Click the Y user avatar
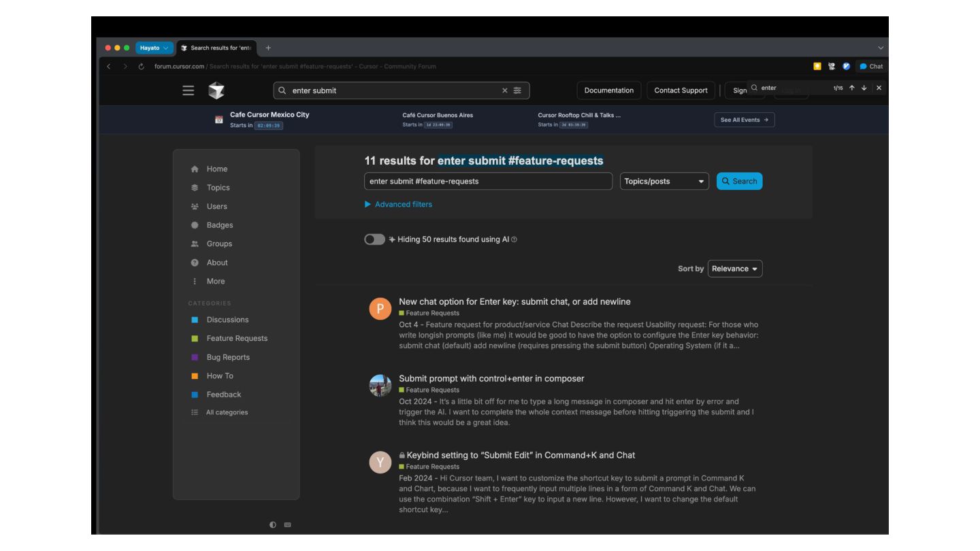 click(380, 463)
